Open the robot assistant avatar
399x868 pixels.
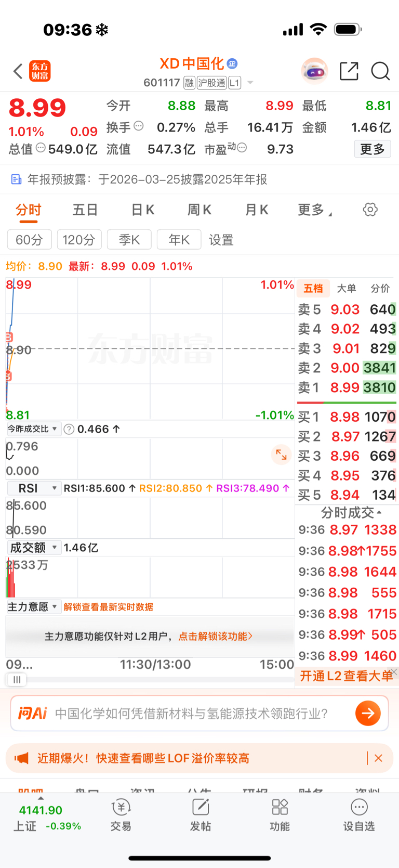314,71
